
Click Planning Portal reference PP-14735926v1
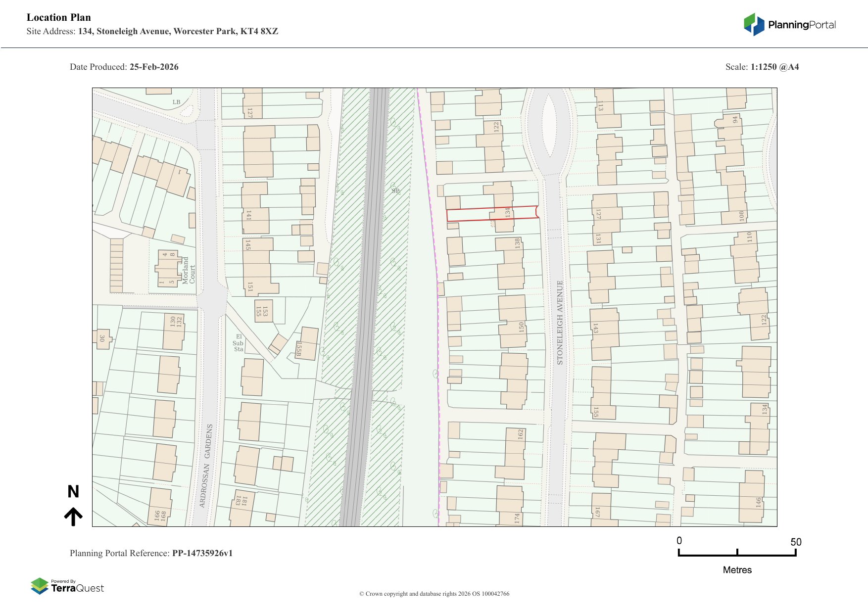[202, 553]
